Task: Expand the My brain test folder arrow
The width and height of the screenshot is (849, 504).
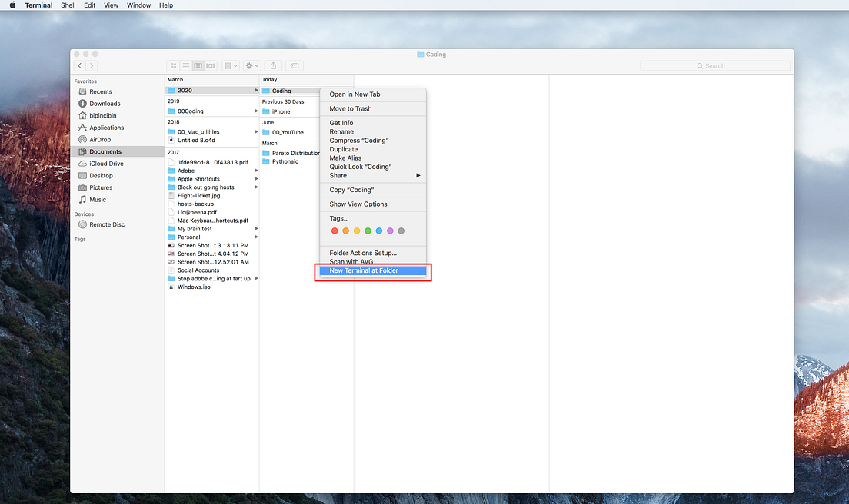Action: click(256, 229)
